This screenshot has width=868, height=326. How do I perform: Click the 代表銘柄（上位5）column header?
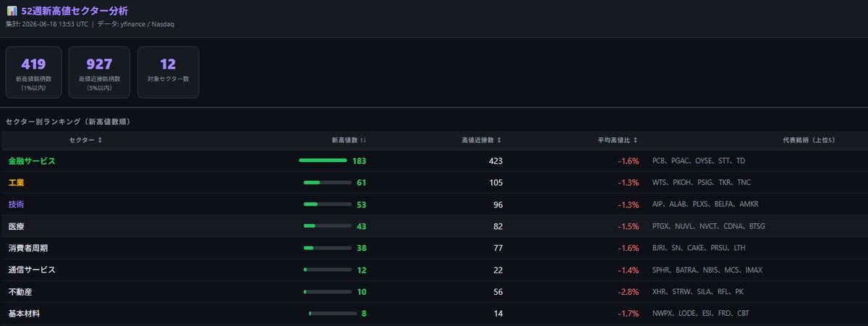pos(809,140)
